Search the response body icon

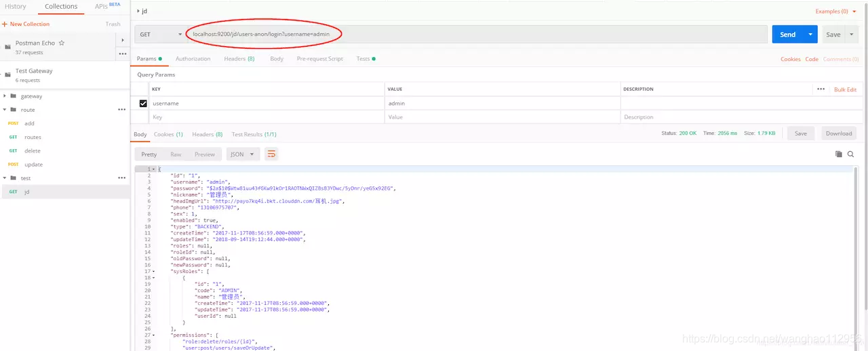point(850,154)
